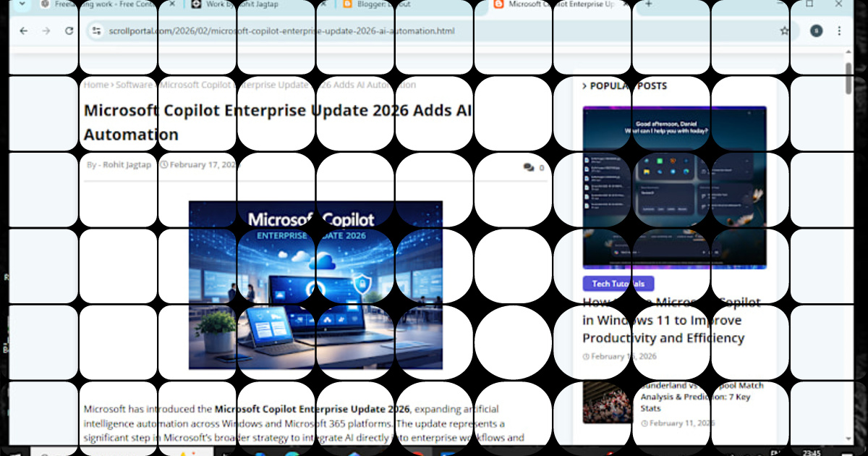
Task: Open the comments icon showing 0
Action: point(534,167)
